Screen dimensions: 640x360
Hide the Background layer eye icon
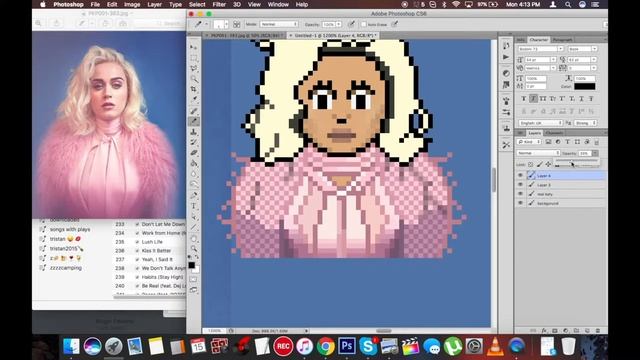click(x=520, y=203)
